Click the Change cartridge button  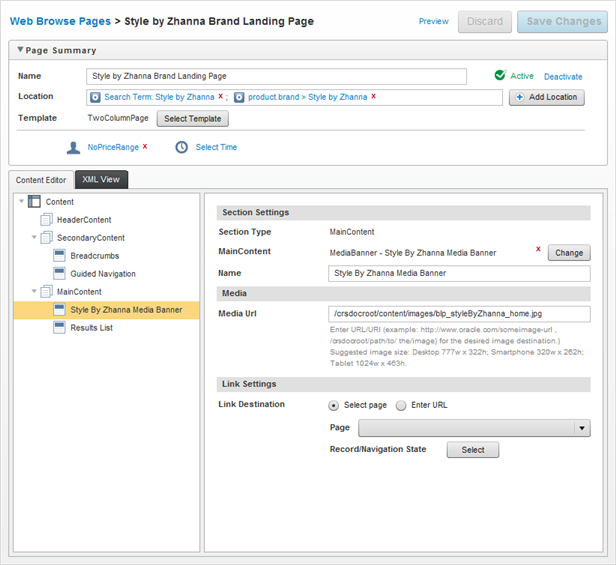point(569,253)
